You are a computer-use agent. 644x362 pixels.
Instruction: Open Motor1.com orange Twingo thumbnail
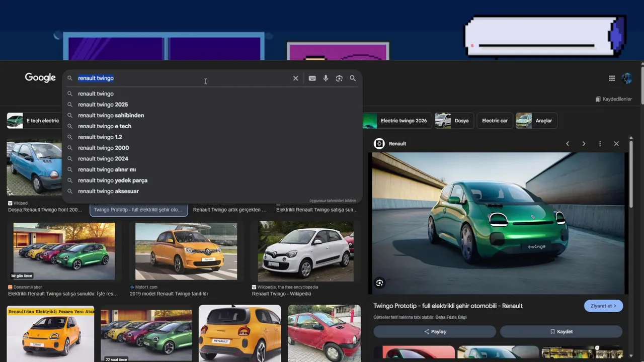click(186, 250)
